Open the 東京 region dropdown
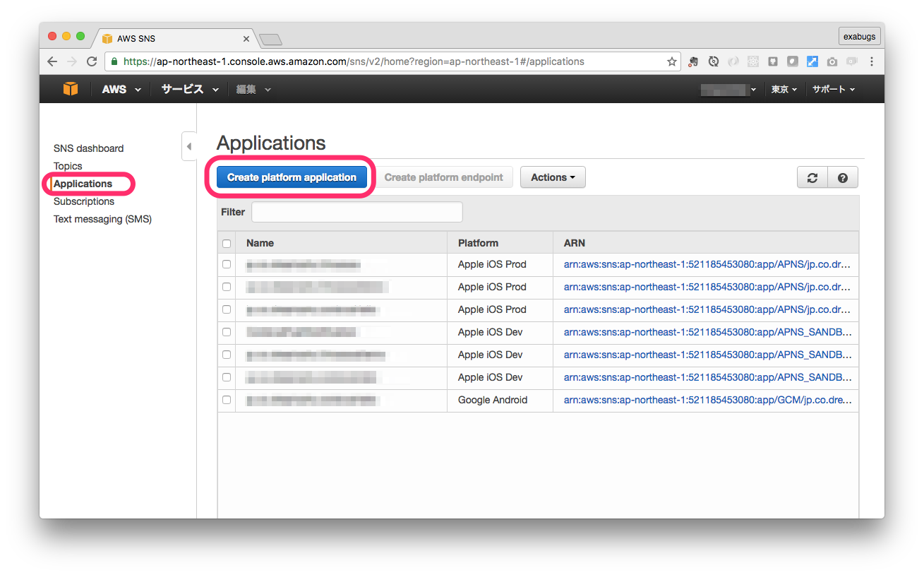Screen dimensions: 924x575 point(784,90)
